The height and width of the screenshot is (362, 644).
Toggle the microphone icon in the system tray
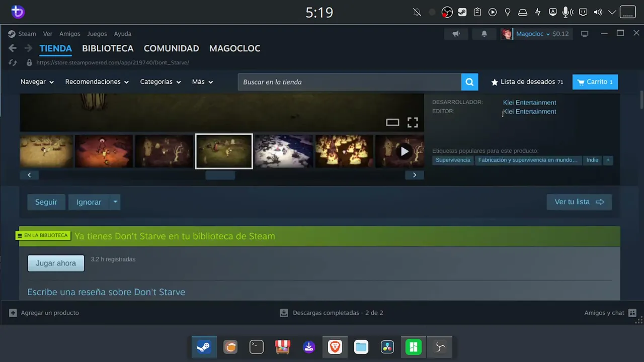tap(568, 12)
